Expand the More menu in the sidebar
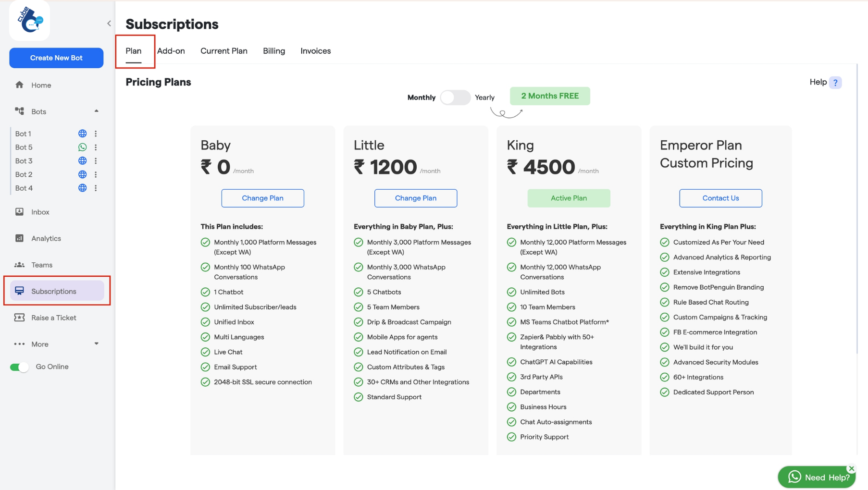Image resolution: width=868 pixels, height=490 pixels. [96, 343]
